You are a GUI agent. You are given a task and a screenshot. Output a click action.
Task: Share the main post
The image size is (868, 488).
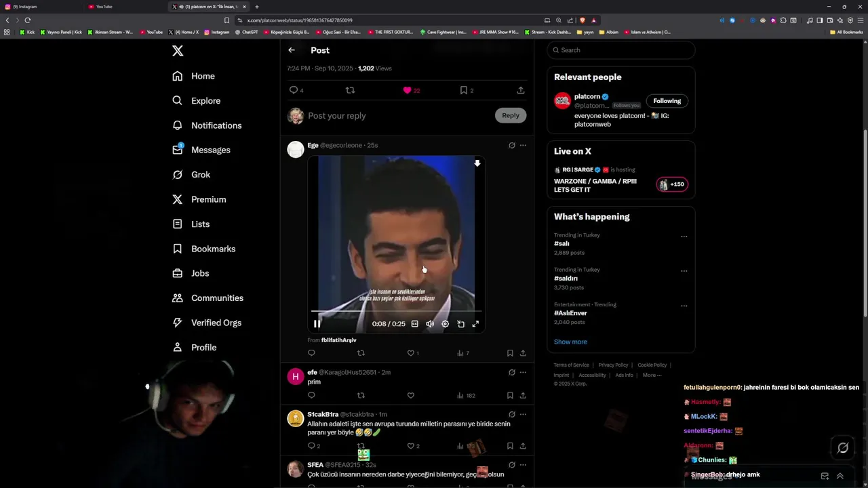[521, 90]
